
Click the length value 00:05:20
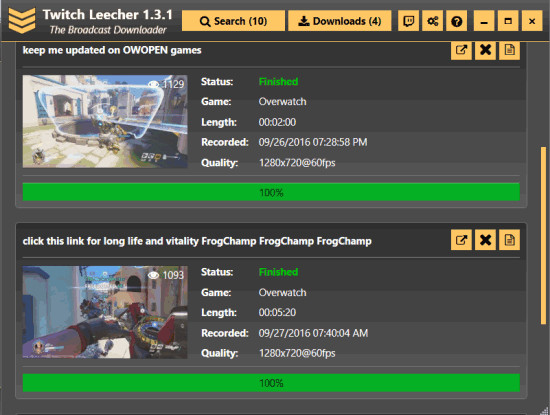[277, 312]
